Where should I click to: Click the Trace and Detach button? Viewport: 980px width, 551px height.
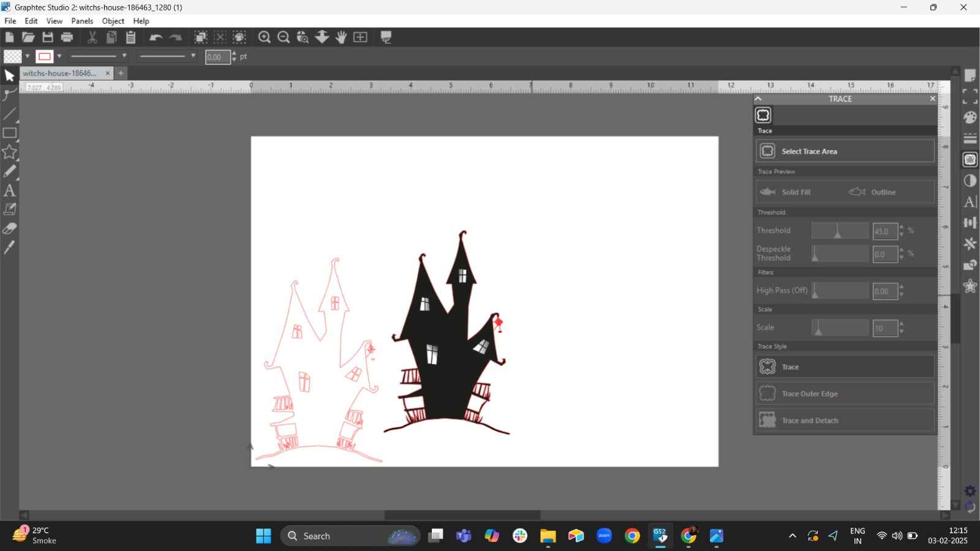(845, 421)
